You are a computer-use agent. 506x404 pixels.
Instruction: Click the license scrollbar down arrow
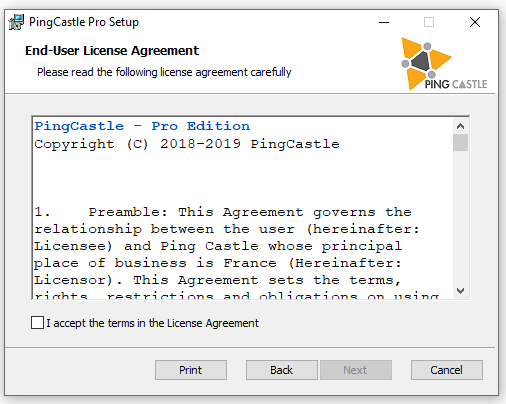tap(461, 291)
